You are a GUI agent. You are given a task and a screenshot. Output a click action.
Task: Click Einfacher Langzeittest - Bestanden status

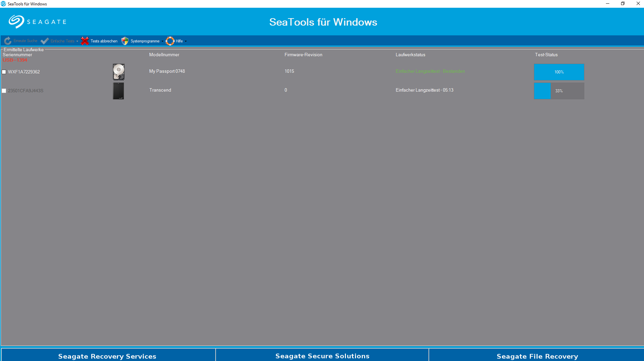[x=430, y=71]
